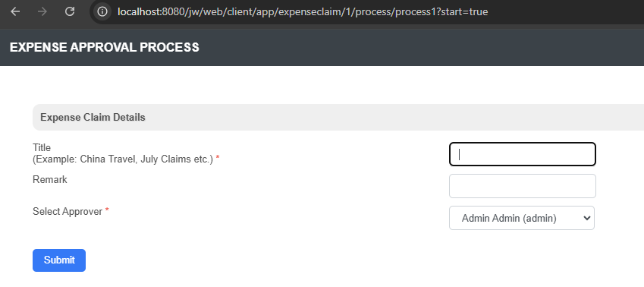
Task: Click the Select Approver label text
Action: (x=68, y=211)
